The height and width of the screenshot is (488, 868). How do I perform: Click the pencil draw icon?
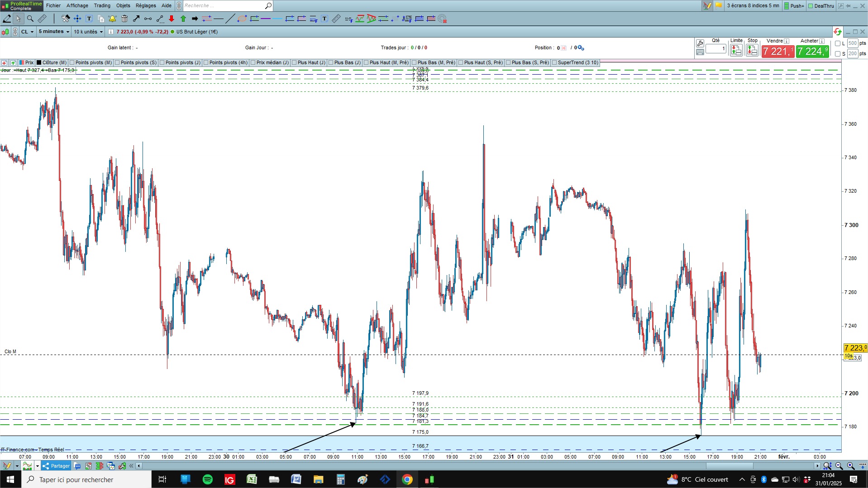7,19
